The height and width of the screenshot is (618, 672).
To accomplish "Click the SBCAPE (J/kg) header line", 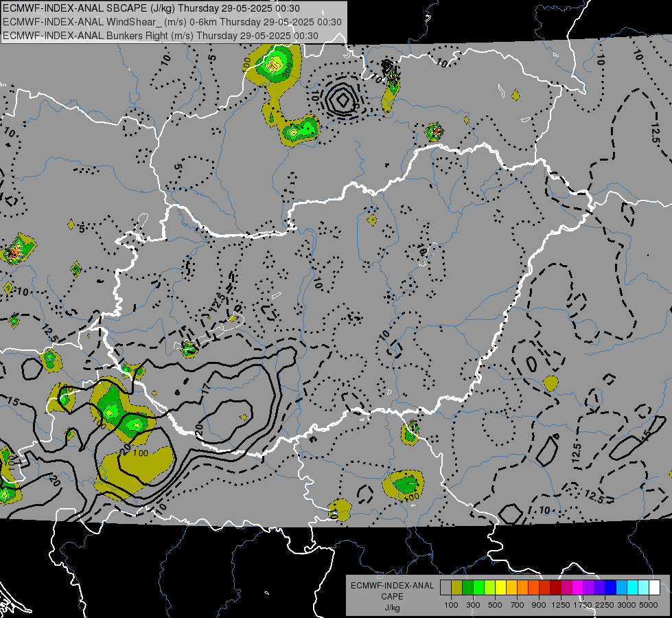I will (x=151, y=8).
